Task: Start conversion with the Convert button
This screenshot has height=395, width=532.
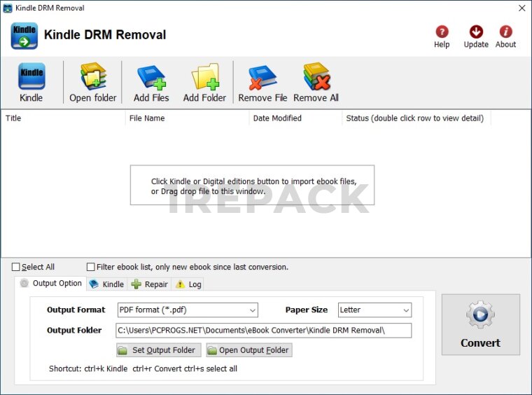Action: [x=480, y=324]
